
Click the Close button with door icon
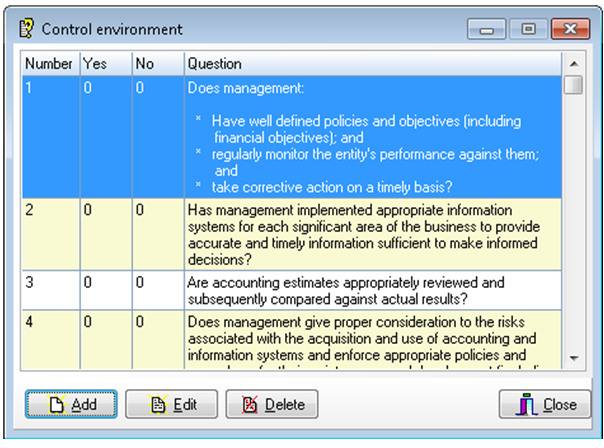coord(545,404)
